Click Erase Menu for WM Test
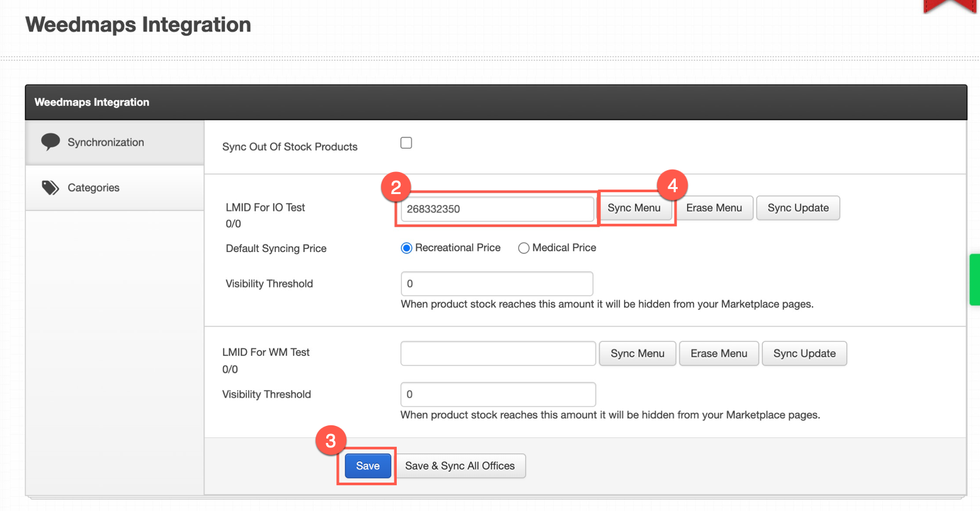 [x=719, y=353]
